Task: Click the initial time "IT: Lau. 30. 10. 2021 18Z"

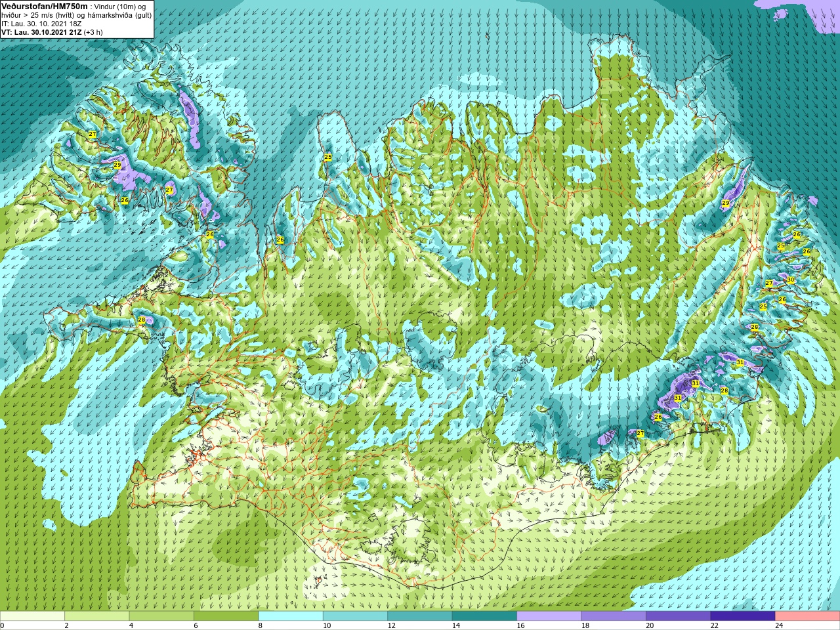Action: (41, 24)
